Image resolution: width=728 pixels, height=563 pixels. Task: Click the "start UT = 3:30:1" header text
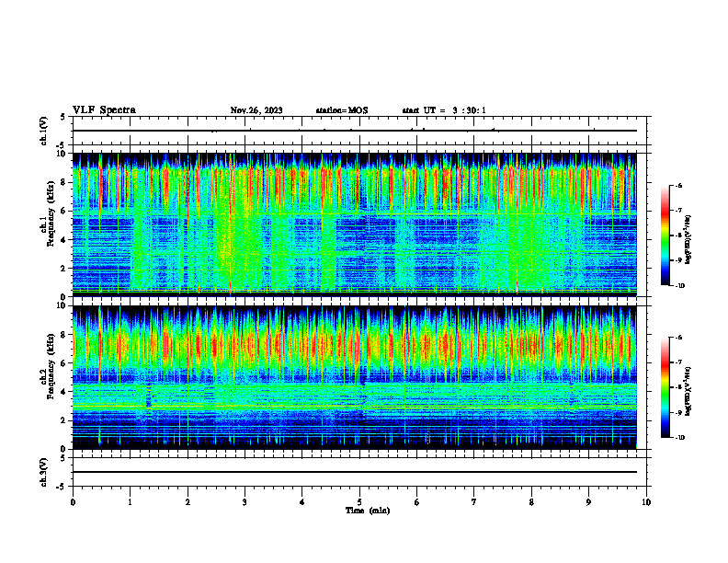click(444, 110)
